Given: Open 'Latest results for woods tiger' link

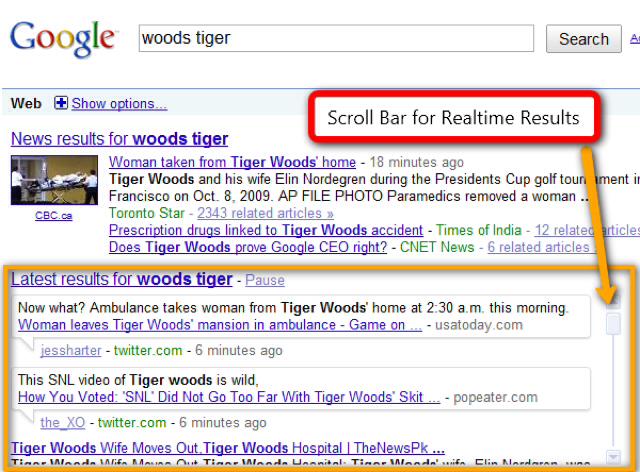Looking at the screenshot, I should coord(122,279).
